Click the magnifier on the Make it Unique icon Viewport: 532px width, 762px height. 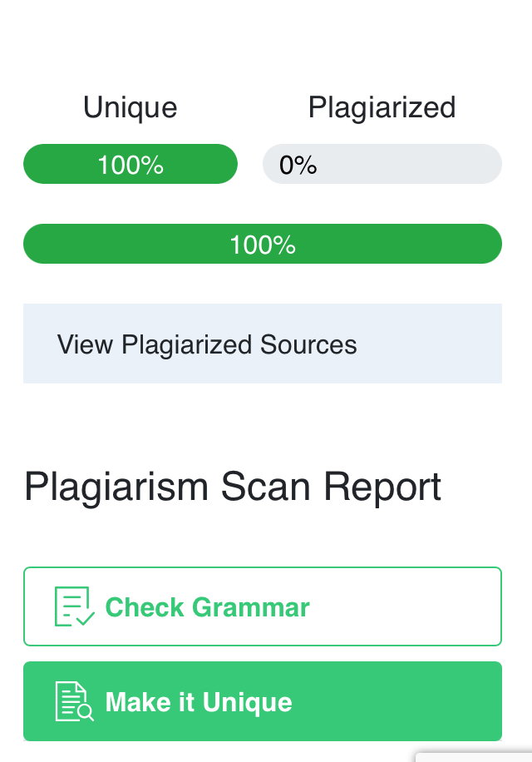tap(86, 712)
